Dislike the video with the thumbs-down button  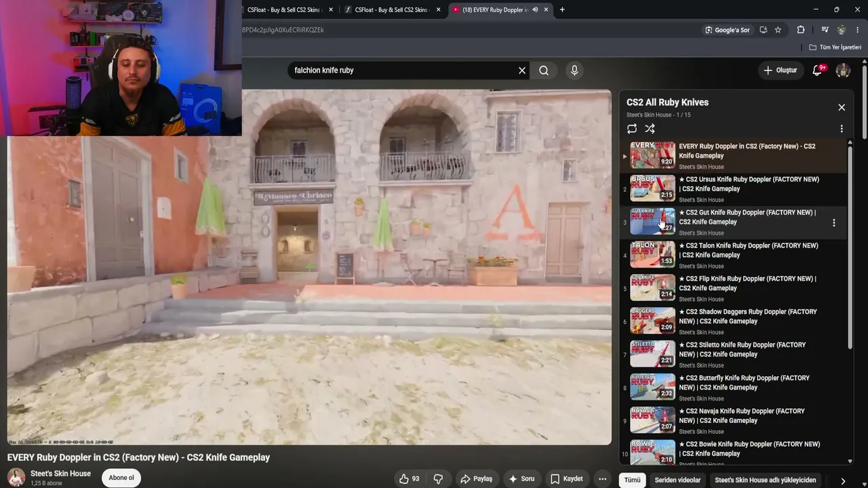[x=438, y=479]
